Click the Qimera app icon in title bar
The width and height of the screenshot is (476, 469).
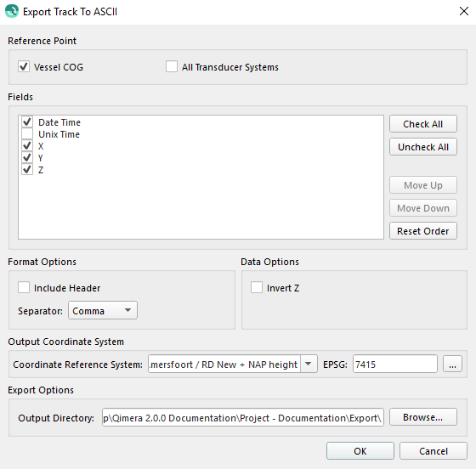click(x=12, y=12)
